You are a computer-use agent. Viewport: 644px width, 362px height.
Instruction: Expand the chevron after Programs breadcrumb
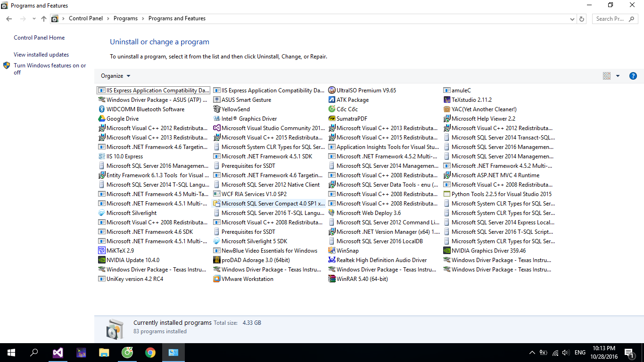tap(143, 19)
